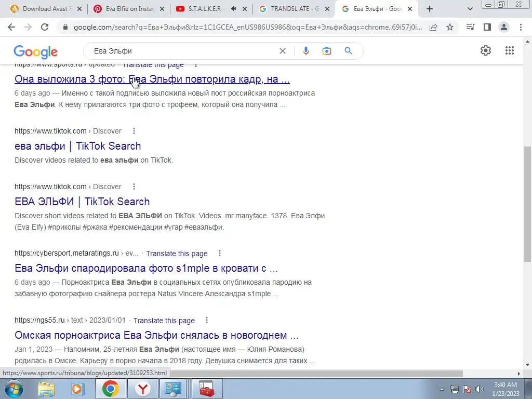Mute the audio on the YouTube tab
Screen dimensions: 532x399
click(233, 9)
